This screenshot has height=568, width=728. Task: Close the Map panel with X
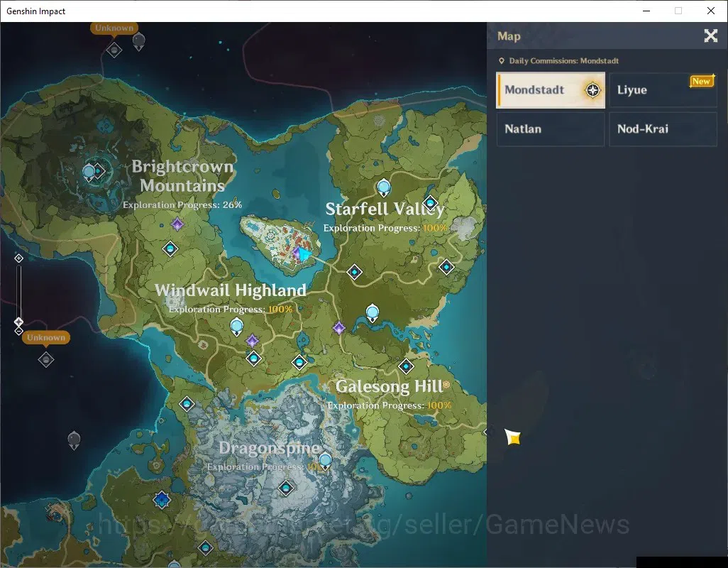point(711,35)
